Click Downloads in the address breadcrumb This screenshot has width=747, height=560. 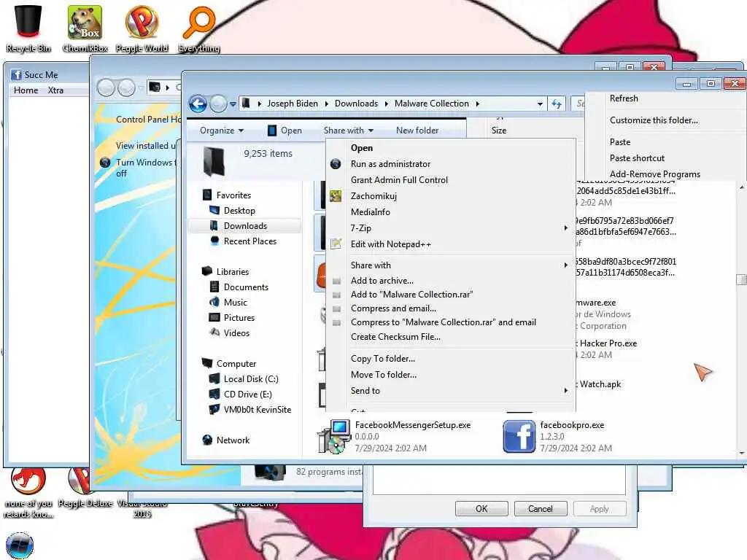pos(356,104)
